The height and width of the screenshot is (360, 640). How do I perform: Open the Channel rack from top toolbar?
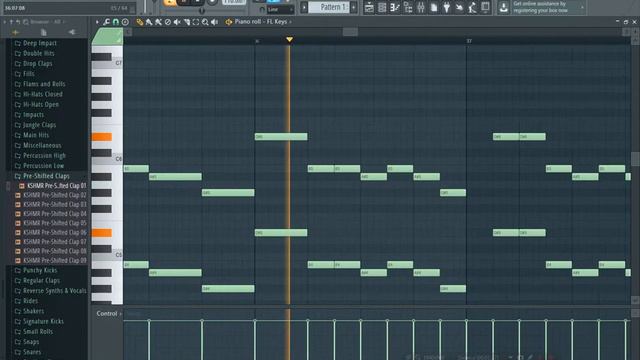tap(382, 7)
